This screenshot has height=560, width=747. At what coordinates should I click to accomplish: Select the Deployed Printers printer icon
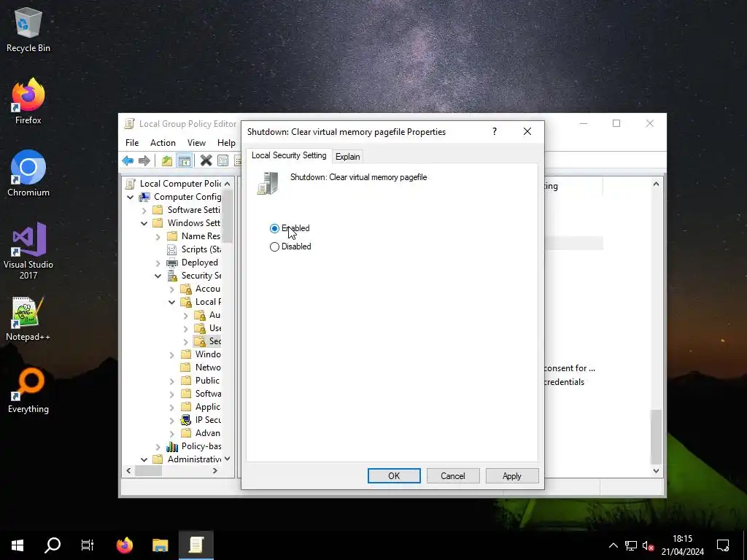coord(172,262)
